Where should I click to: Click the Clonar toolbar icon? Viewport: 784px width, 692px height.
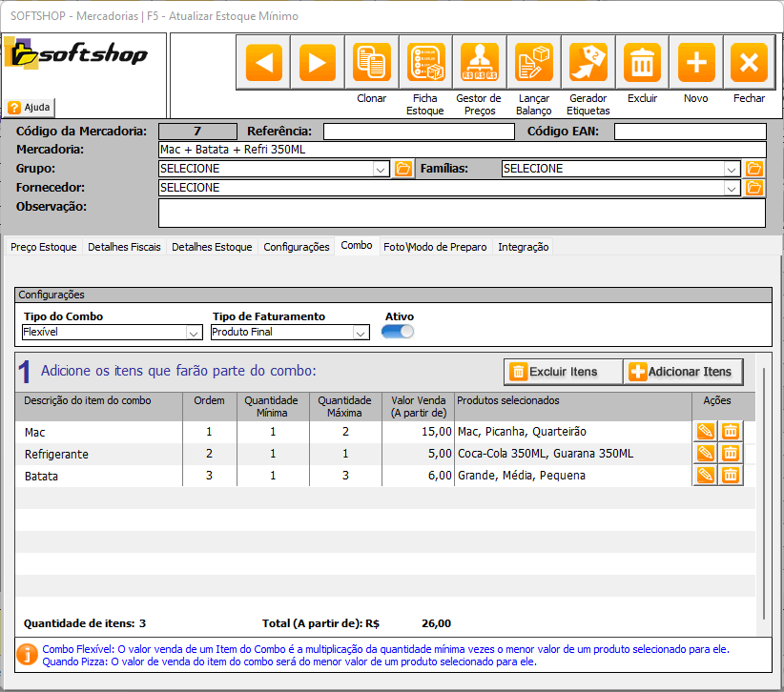click(371, 63)
